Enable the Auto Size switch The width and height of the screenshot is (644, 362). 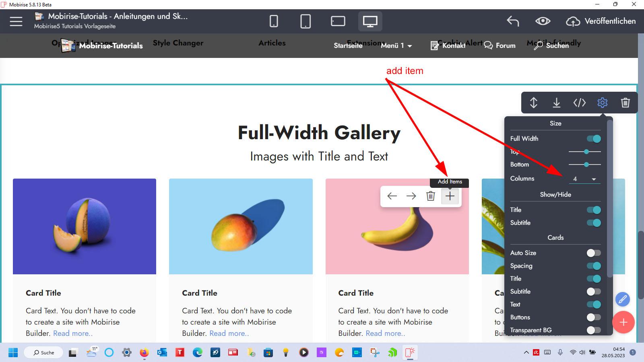click(594, 253)
